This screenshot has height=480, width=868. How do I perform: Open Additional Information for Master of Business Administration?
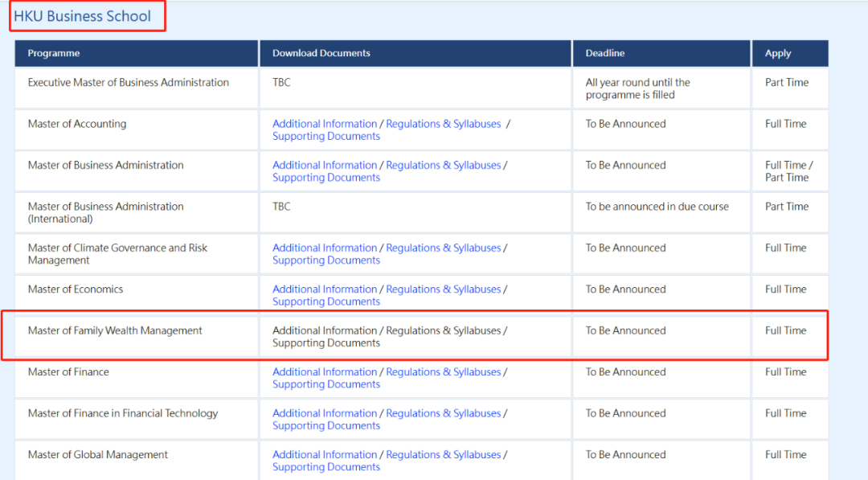click(x=325, y=165)
